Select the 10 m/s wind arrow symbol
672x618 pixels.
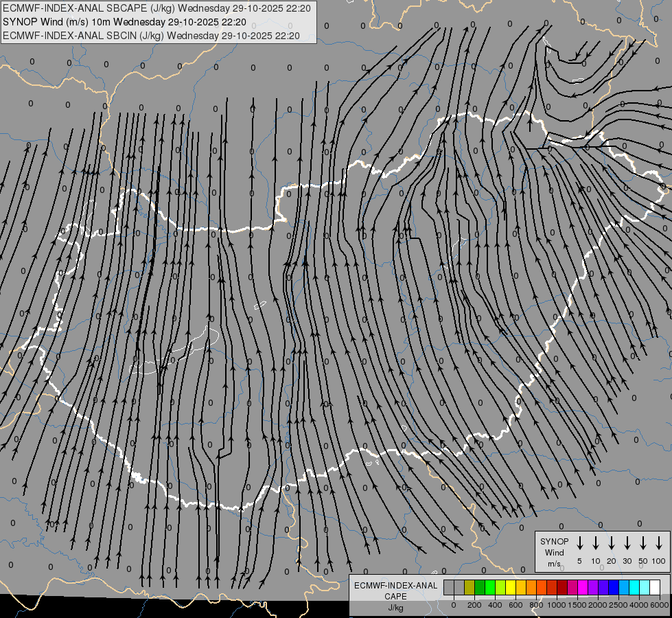(x=596, y=543)
